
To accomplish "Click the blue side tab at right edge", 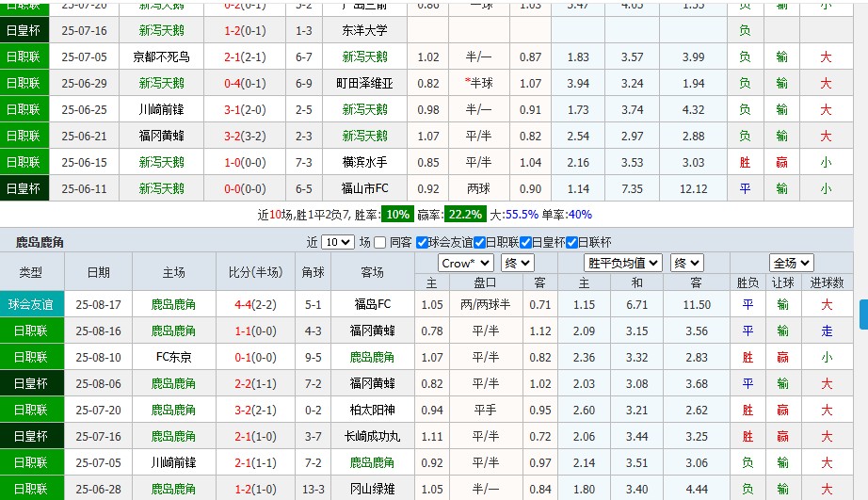I will [x=862, y=315].
